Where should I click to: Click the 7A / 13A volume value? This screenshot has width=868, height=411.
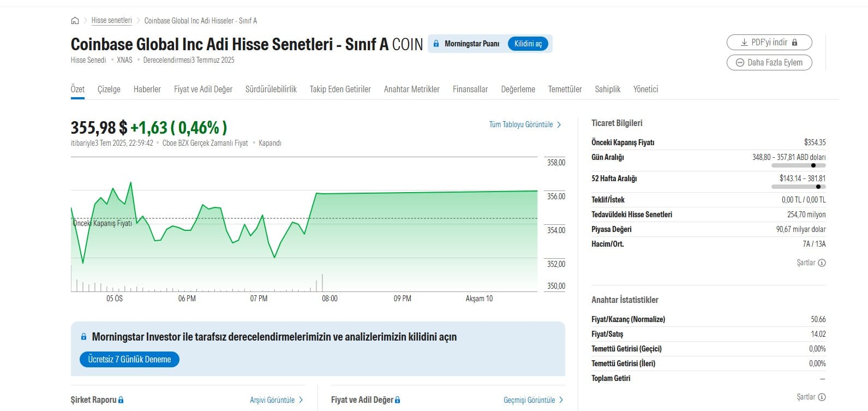814,244
